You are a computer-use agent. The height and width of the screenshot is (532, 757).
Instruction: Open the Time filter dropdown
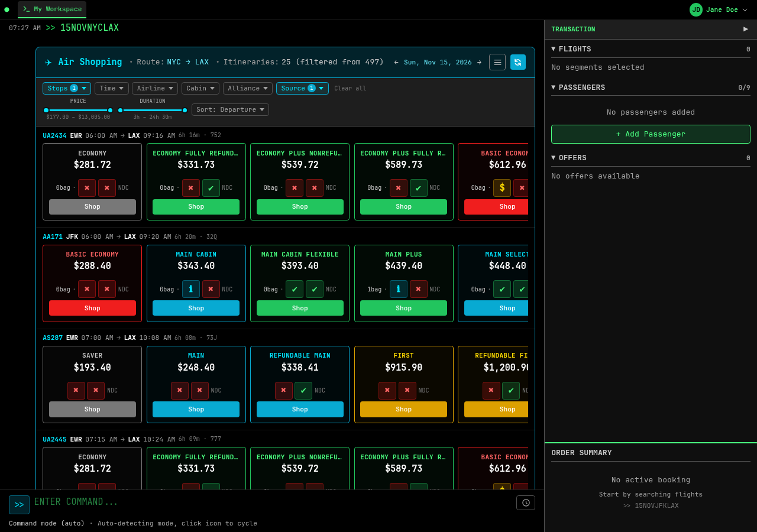(112, 88)
